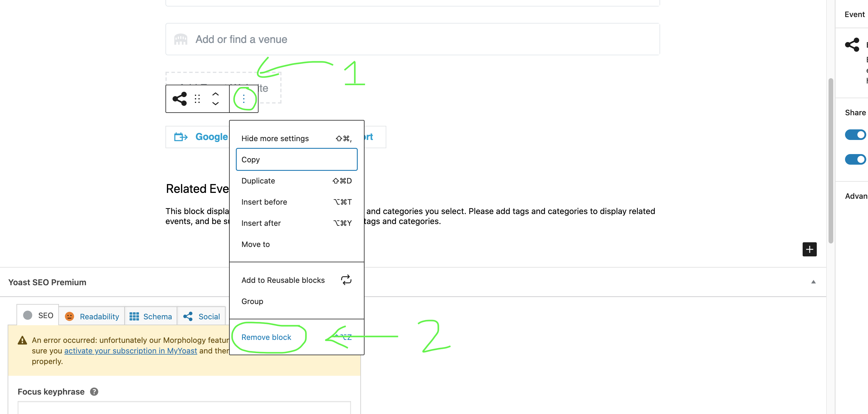Click the move block up arrow

pos(215,94)
